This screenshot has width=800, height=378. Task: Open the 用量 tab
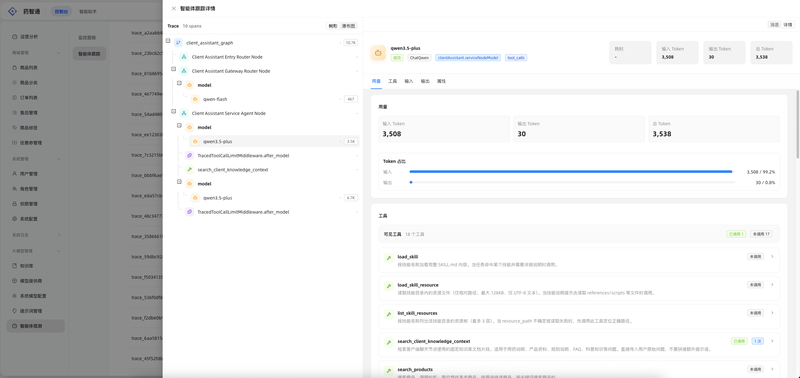tap(376, 81)
